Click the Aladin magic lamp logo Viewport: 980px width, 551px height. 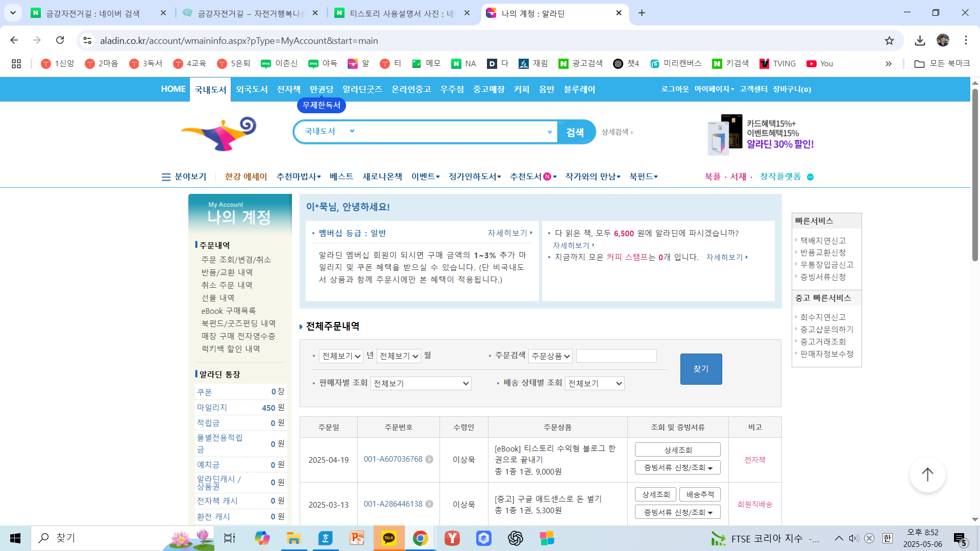pyautogui.click(x=219, y=133)
